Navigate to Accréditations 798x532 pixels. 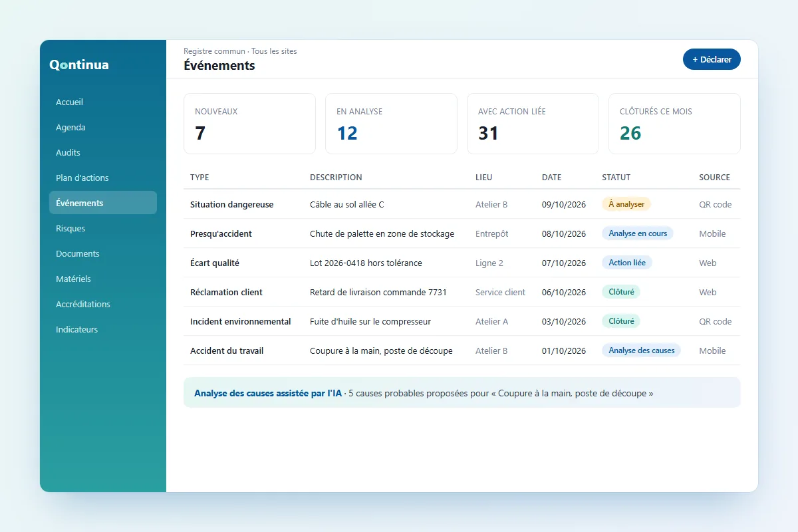(103, 305)
